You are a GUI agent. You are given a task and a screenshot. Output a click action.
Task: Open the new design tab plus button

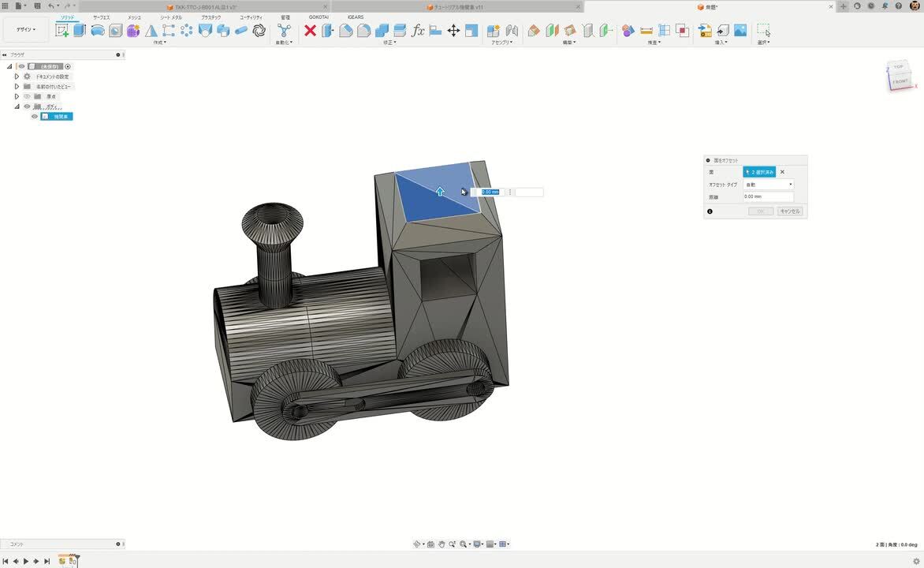coord(844,6)
